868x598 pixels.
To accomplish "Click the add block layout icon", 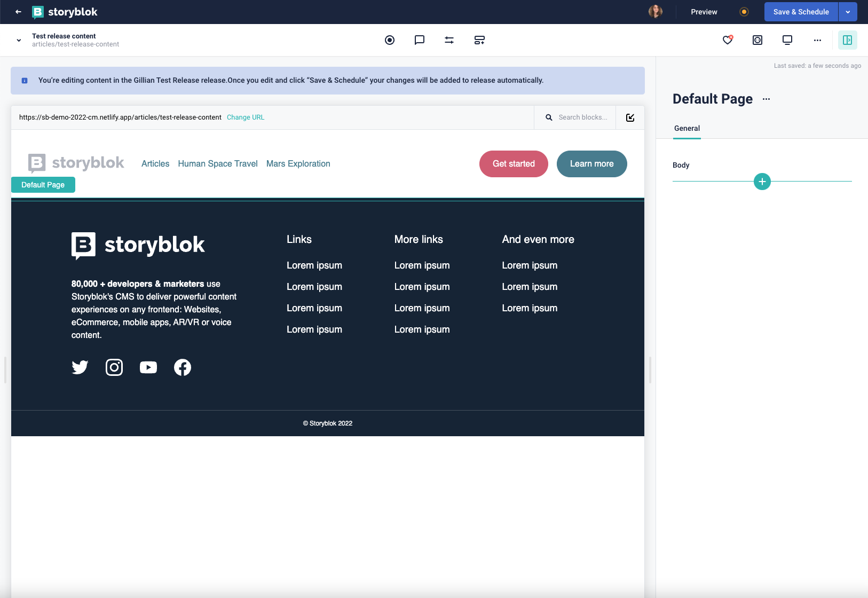I will [479, 40].
